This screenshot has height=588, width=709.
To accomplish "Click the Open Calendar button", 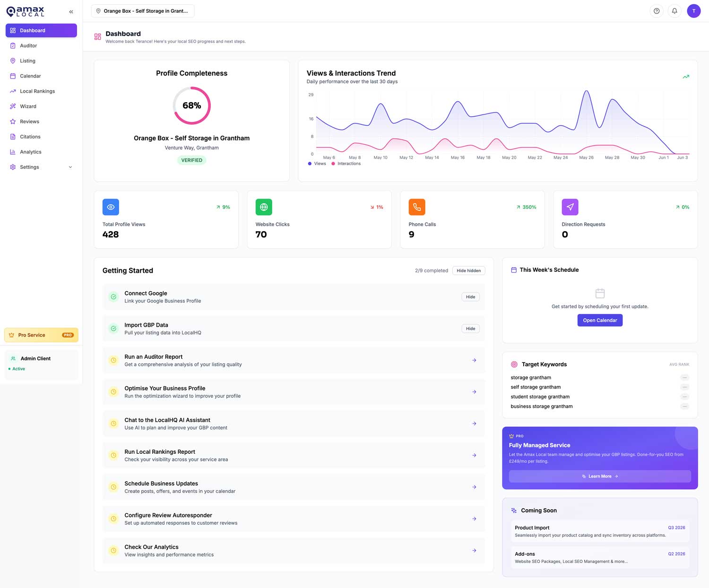I will pos(600,320).
